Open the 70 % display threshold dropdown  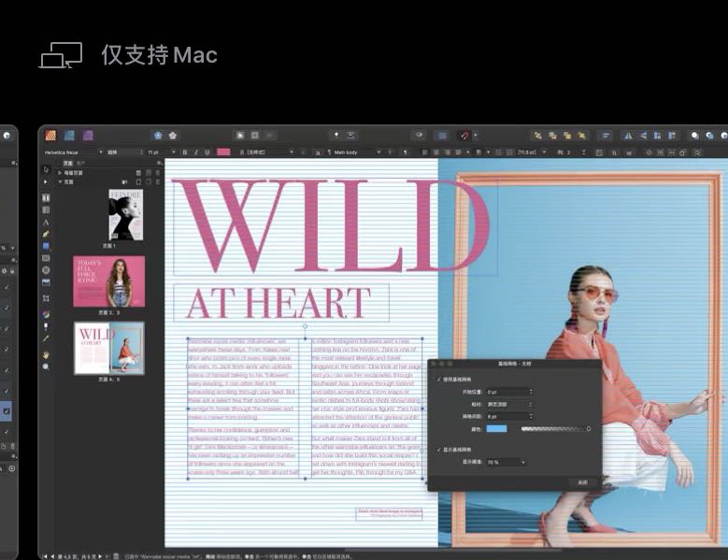tap(507, 462)
